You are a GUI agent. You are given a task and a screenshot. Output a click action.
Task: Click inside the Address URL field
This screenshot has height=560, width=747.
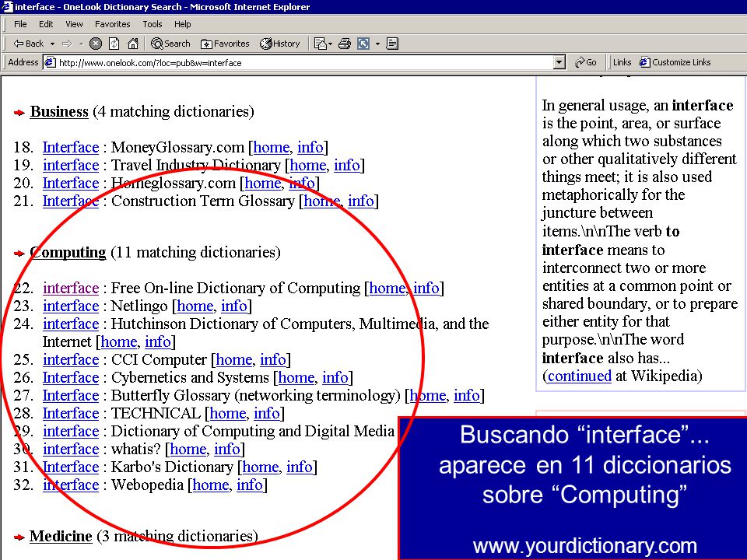click(x=305, y=62)
